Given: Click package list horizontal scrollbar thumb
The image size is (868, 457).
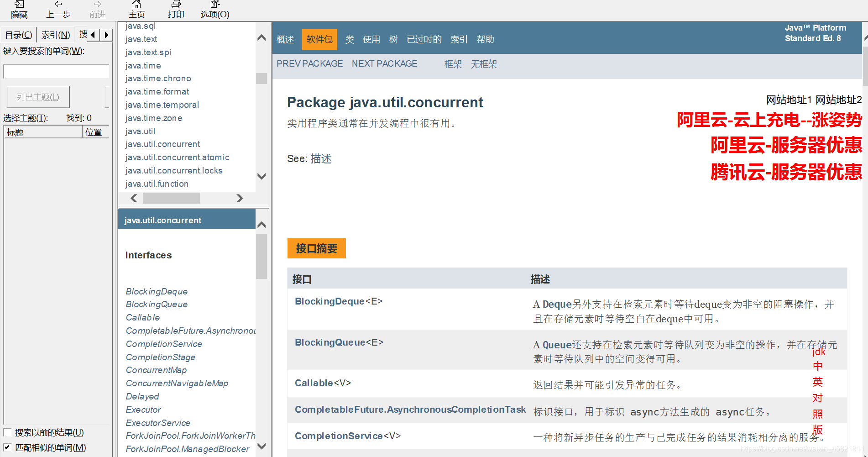Looking at the screenshot, I should (x=171, y=198).
